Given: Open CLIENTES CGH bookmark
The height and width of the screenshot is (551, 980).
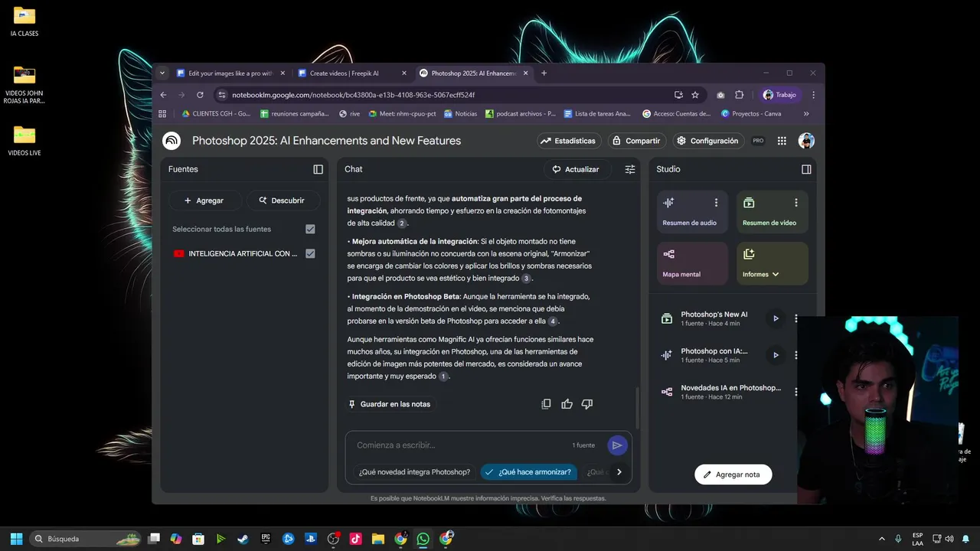Looking at the screenshot, I should [216, 113].
